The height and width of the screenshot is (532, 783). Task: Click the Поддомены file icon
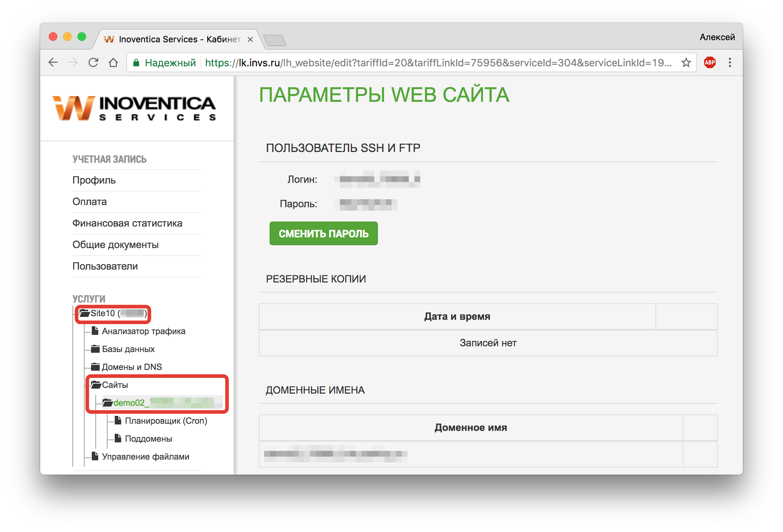[118, 438]
